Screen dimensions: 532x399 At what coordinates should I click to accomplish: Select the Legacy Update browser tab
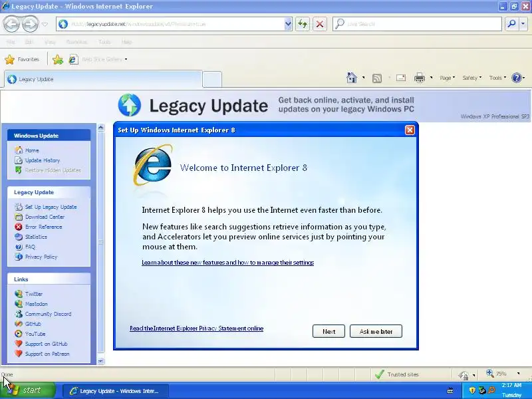[x=103, y=79]
